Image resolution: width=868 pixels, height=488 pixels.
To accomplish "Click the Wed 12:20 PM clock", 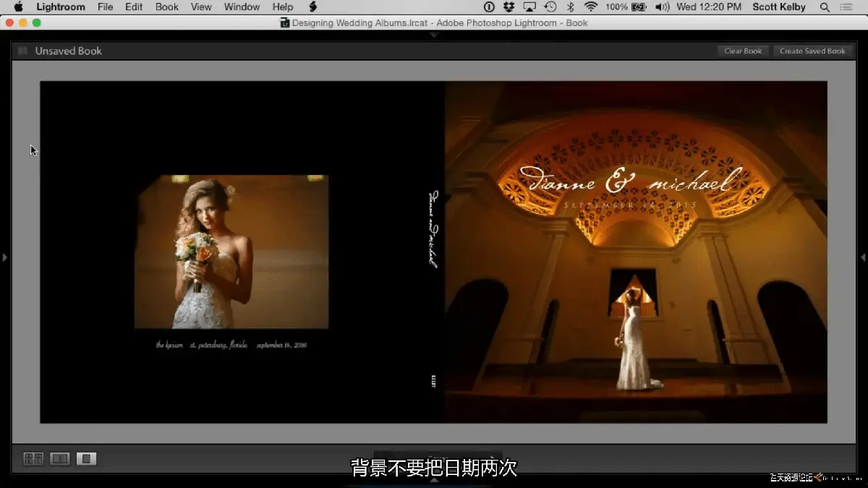I will [708, 7].
